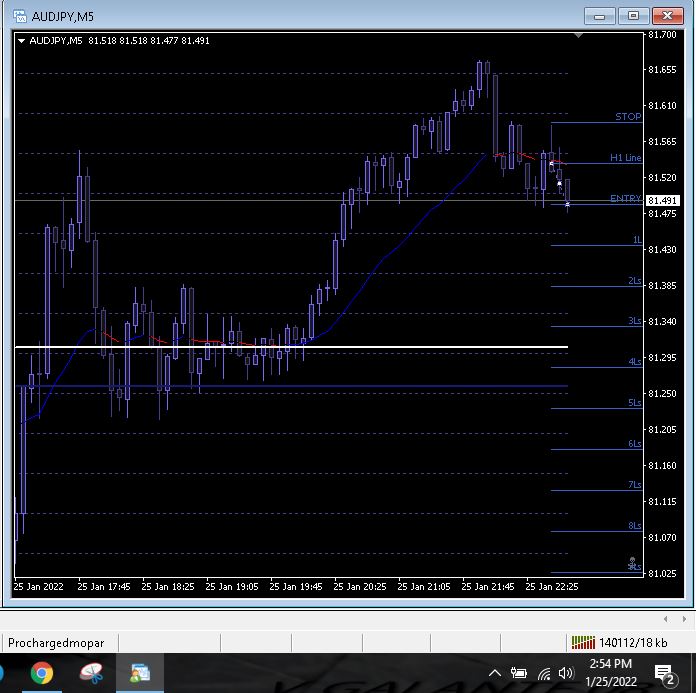Click the Prochargedmopar profile in status bar

56,643
